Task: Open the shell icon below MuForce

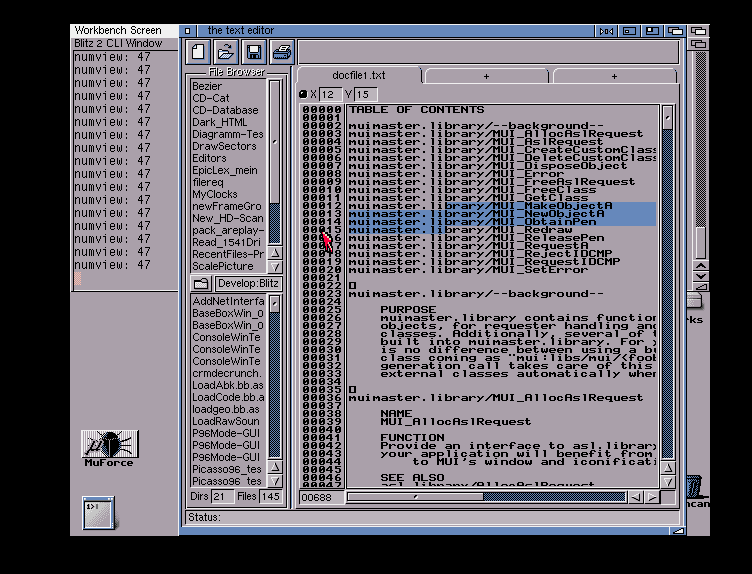Action: point(99,512)
